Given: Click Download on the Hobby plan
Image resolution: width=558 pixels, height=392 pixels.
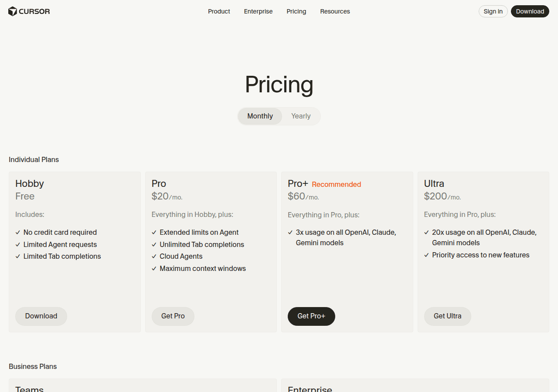Looking at the screenshot, I should pos(41,316).
